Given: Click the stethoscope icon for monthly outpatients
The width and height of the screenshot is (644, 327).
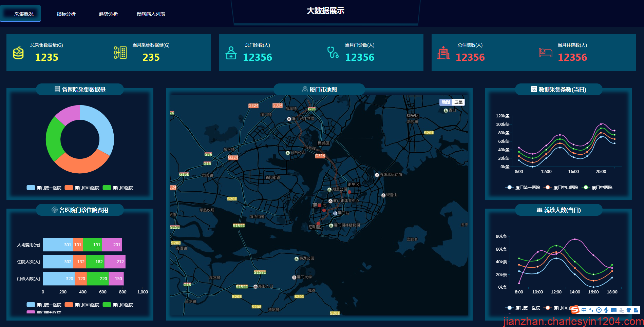Looking at the screenshot, I should 333,53.
